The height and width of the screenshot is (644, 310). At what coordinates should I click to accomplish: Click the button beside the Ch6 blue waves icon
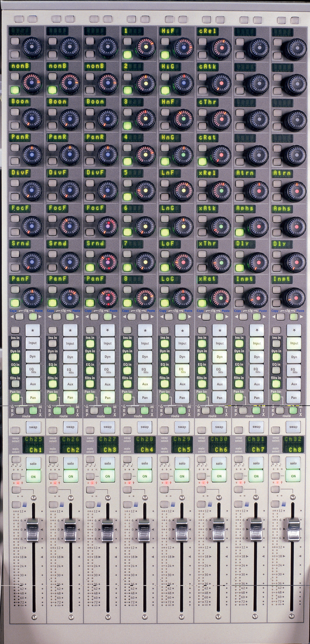[203, 504]
